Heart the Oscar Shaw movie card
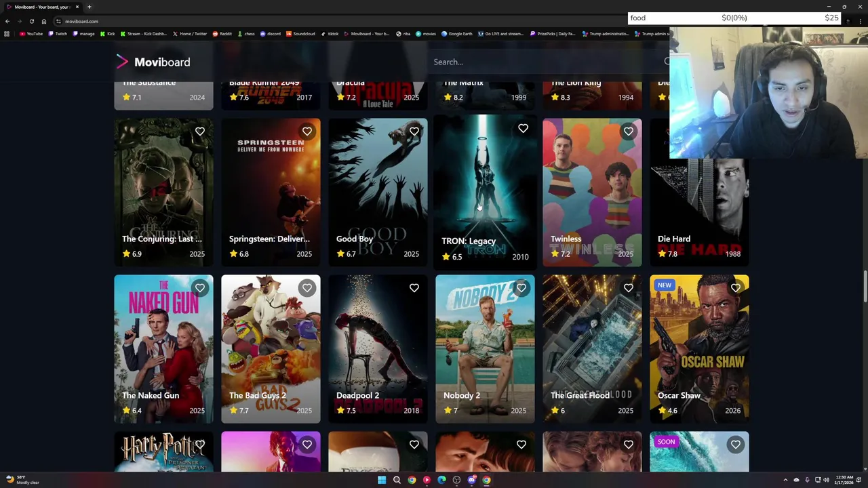The height and width of the screenshot is (488, 868). pyautogui.click(x=736, y=288)
